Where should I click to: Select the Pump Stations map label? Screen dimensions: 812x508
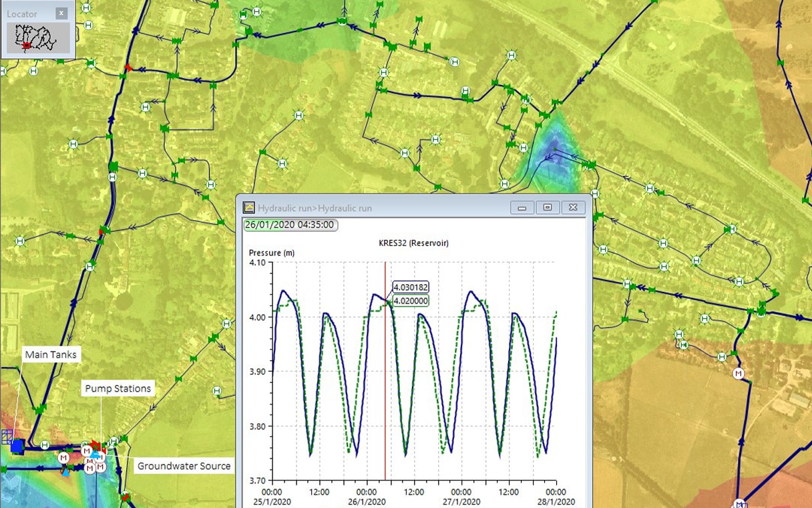click(x=118, y=388)
